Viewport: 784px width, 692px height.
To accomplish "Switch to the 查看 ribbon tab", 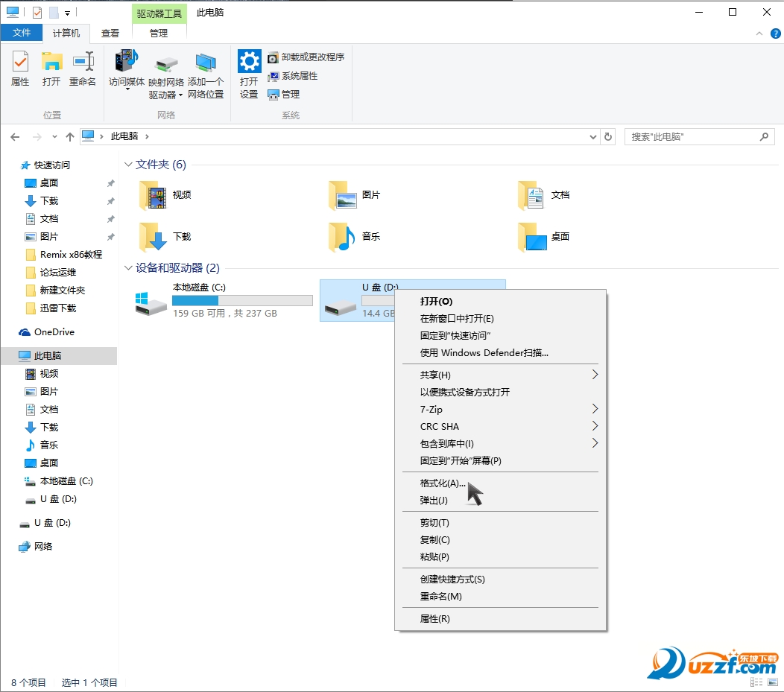I will [x=110, y=33].
